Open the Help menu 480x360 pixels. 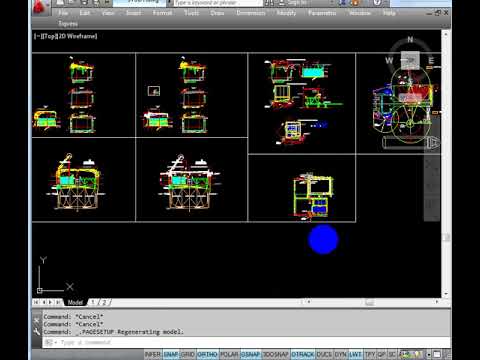(x=389, y=13)
